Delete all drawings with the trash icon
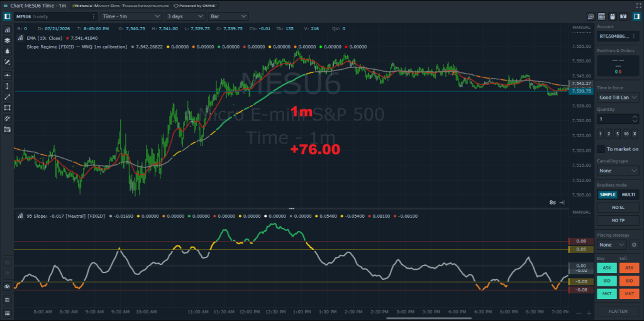 [7, 300]
